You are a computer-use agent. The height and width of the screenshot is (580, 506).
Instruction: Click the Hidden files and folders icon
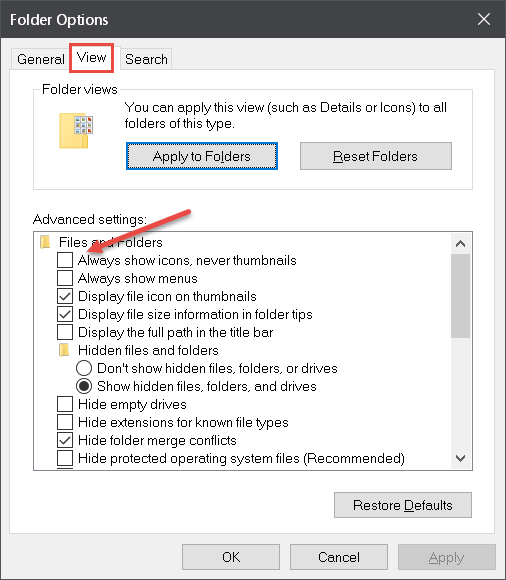click(x=64, y=350)
